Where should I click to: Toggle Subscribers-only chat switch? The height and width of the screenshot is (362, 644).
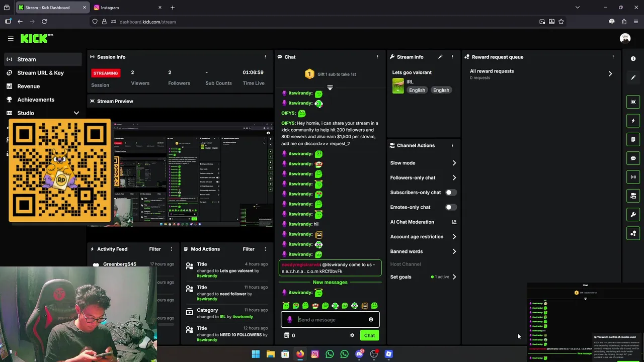(451, 193)
